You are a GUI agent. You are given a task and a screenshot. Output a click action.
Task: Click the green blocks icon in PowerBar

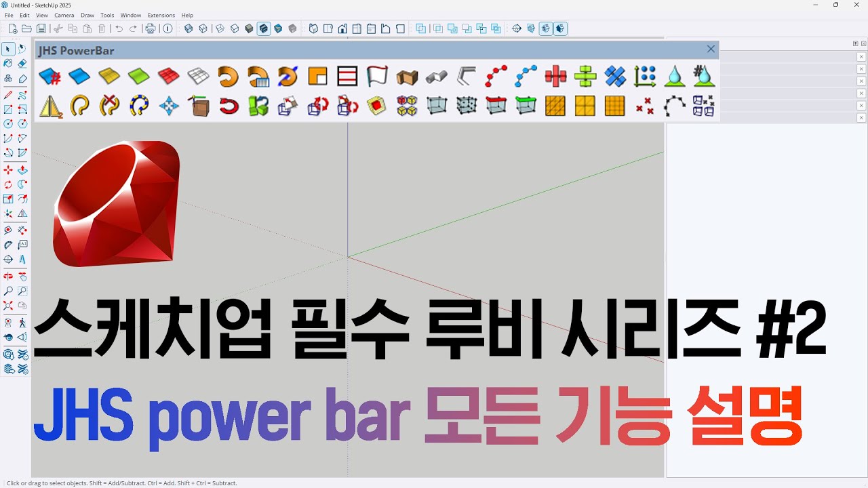click(258, 106)
